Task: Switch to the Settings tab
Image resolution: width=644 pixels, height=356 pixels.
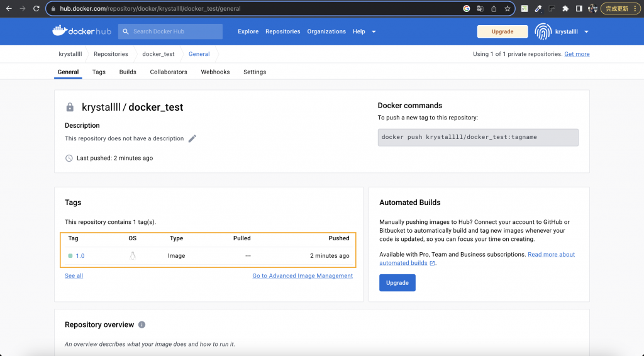Action: coord(255,72)
